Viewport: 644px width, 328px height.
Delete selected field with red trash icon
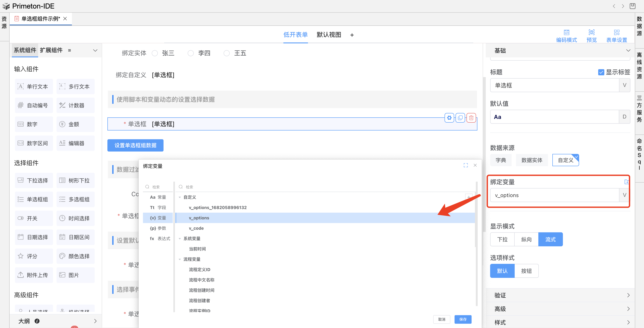pos(471,118)
